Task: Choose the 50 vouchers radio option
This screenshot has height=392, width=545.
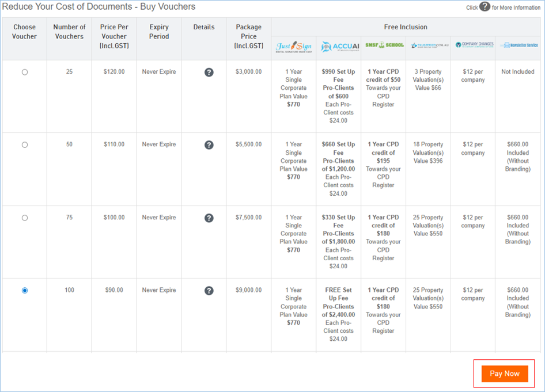Action: [x=25, y=145]
